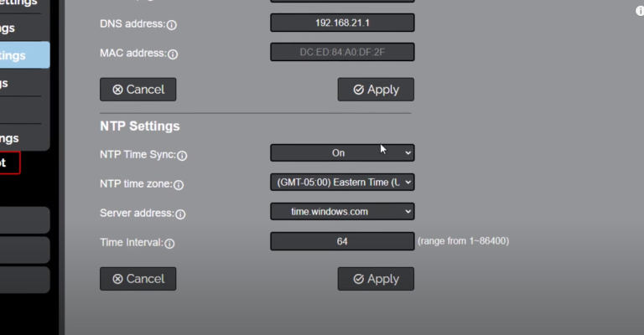Click the info icon in top-right corner
Image resolution: width=644 pixels, height=335 pixels.
pos(640,11)
